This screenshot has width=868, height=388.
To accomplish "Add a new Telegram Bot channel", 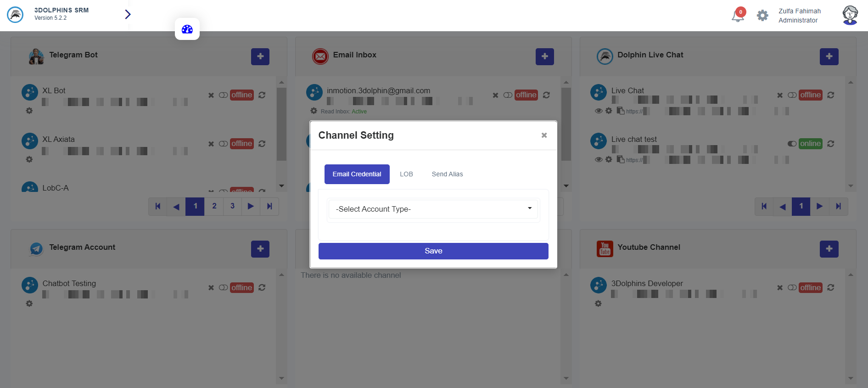I will 260,56.
